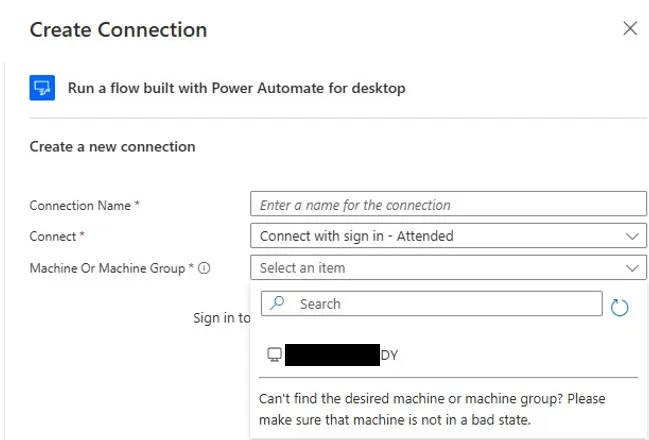
Task: Click the 'Connect' field label
Action: tap(53, 237)
